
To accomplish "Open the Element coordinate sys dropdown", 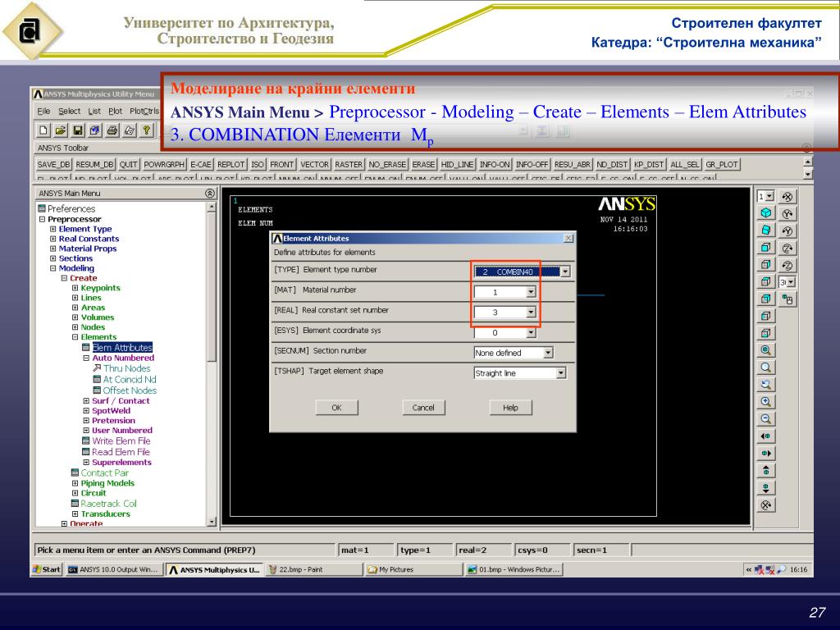I will [x=531, y=333].
